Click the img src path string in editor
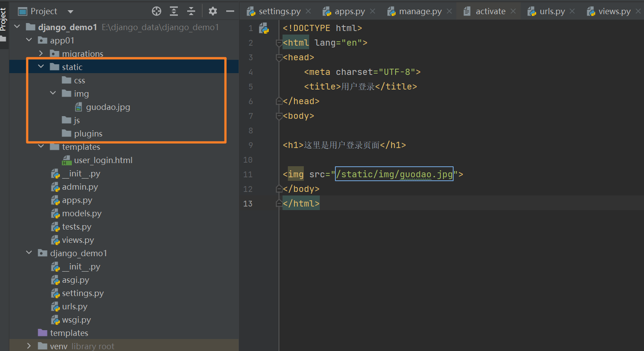This screenshot has width=644, height=351. pyautogui.click(x=394, y=174)
